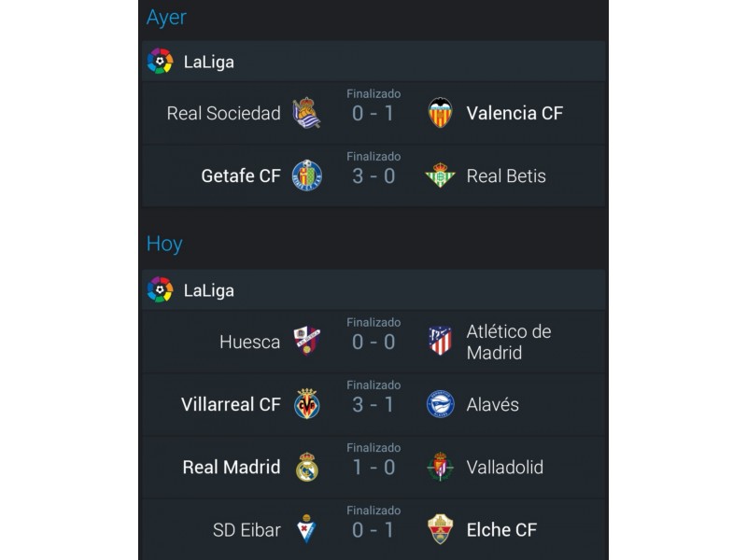
Task: Click the Valencia CF team crest
Action: click(440, 113)
